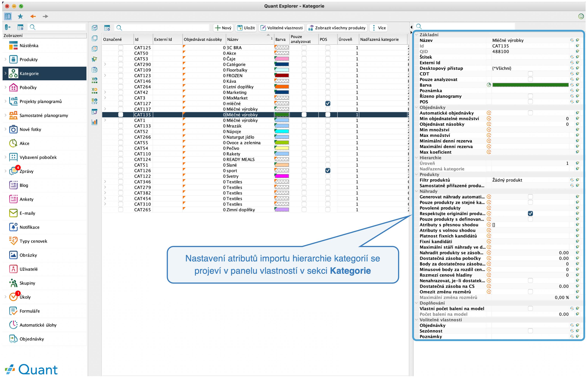Go forward with the gray right arrow
This screenshot has width=588, height=378.
tap(45, 16)
